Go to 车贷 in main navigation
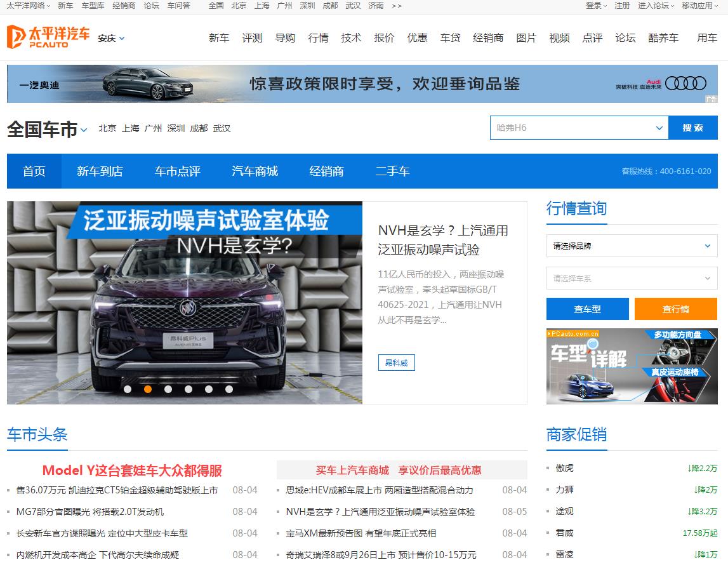Viewport: 728px width, 567px height. 451,37
